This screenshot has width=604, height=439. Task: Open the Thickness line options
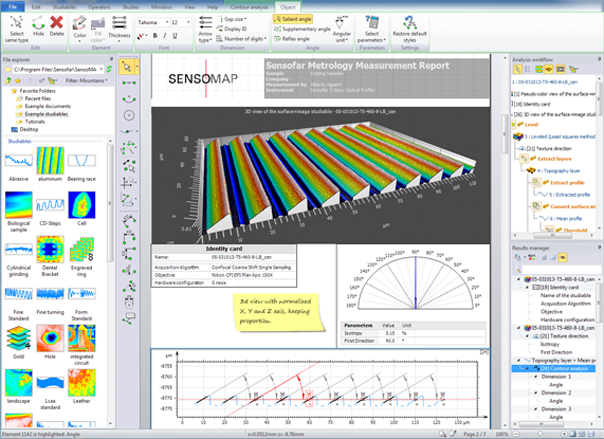click(x=119, y=27)
